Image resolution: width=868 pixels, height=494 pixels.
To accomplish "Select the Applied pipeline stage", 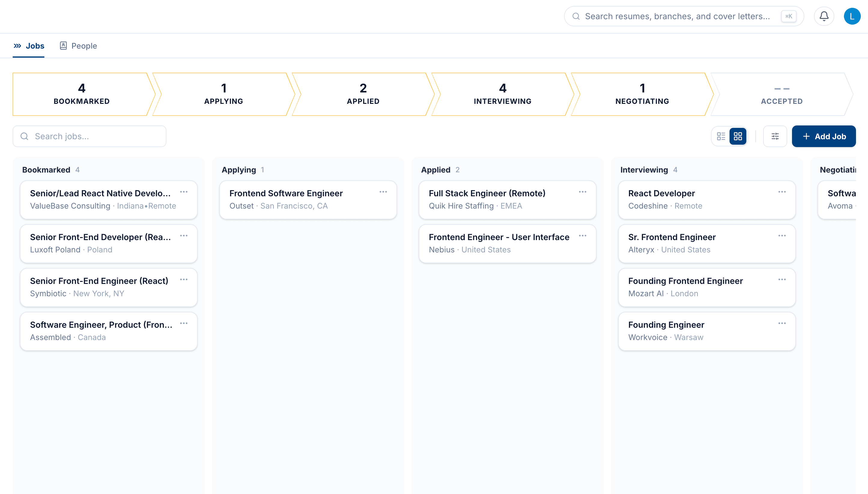I will (363, 94).
